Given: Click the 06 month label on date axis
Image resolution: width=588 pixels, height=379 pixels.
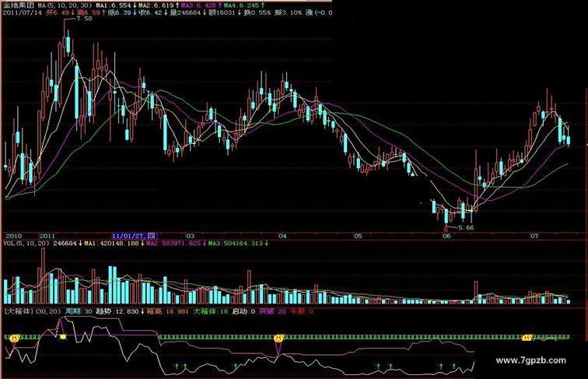Looking at the screenshot, I should 446,236.
